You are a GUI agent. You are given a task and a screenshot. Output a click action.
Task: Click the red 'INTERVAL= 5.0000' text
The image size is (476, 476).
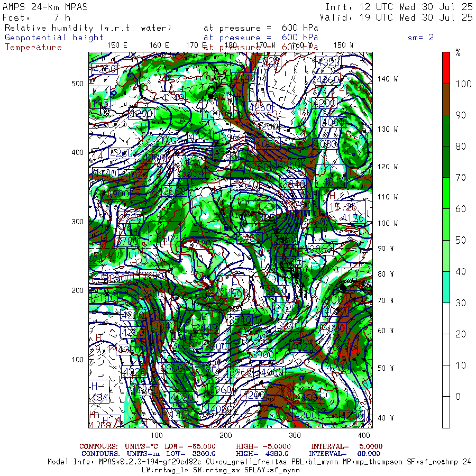[x=346, y=446]
